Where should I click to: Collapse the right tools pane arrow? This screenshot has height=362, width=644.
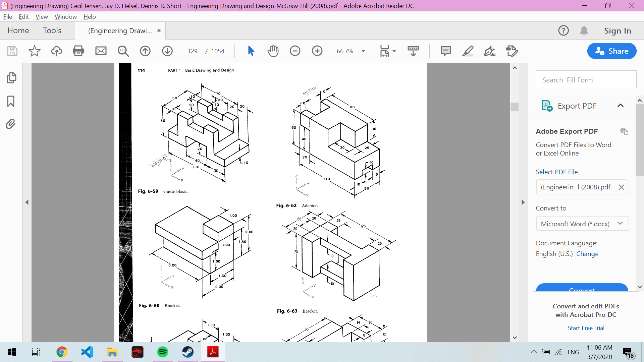pos(523,202)
